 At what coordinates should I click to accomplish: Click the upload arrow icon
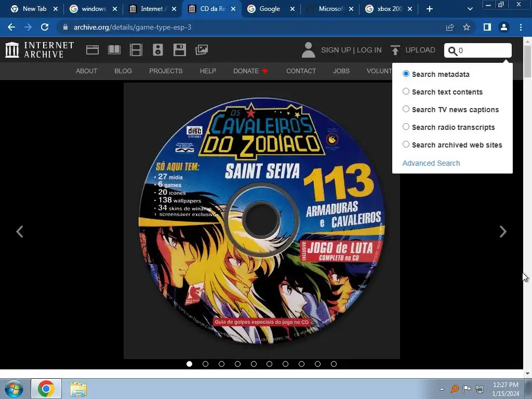coord(395,50)
